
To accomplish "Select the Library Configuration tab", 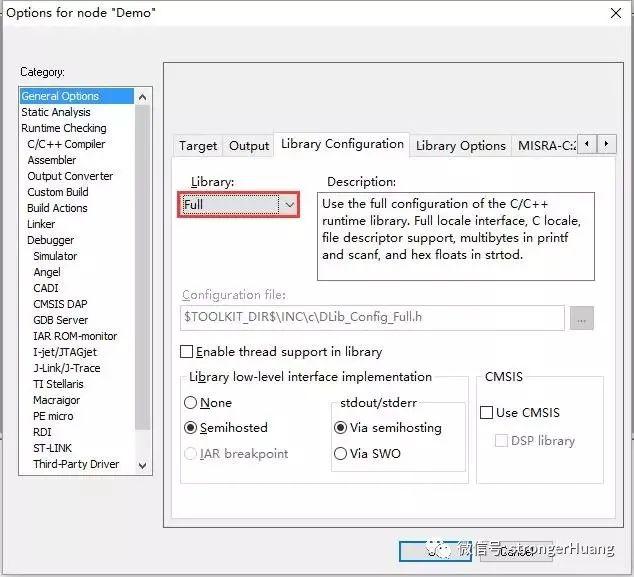I will point(342,144).
